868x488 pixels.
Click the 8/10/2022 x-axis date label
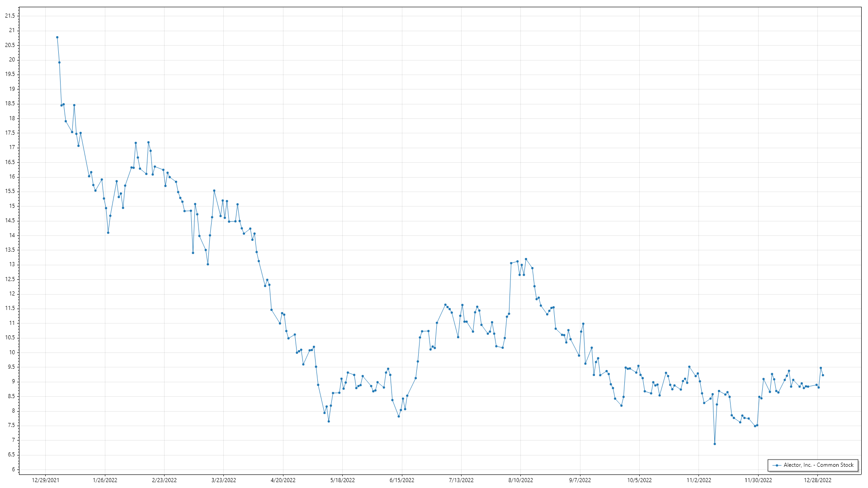(x=520, y=480)
